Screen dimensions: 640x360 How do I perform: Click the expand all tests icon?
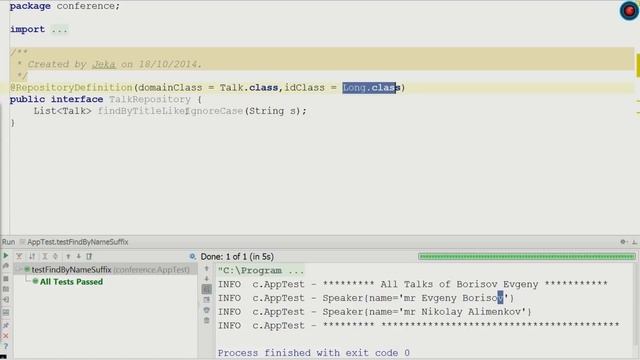click(x=45, y=256)
